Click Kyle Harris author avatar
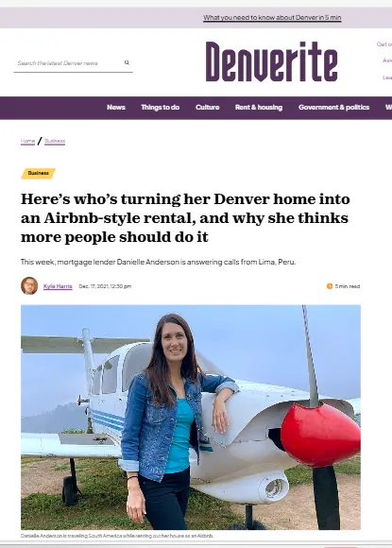Screen dimensions: 392x548 tap(29, 286)
